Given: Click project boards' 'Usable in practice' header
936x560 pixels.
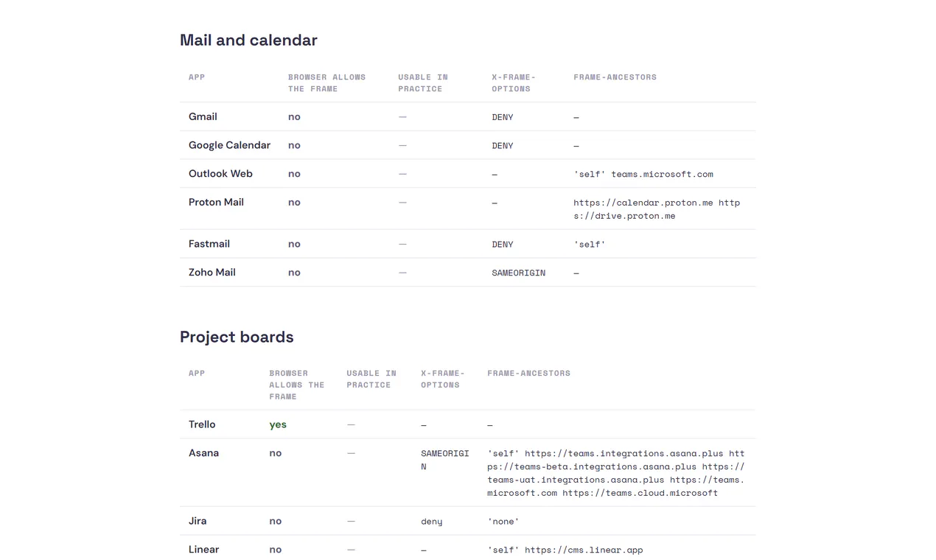Looking at the screenshot, I should point(371,379).
